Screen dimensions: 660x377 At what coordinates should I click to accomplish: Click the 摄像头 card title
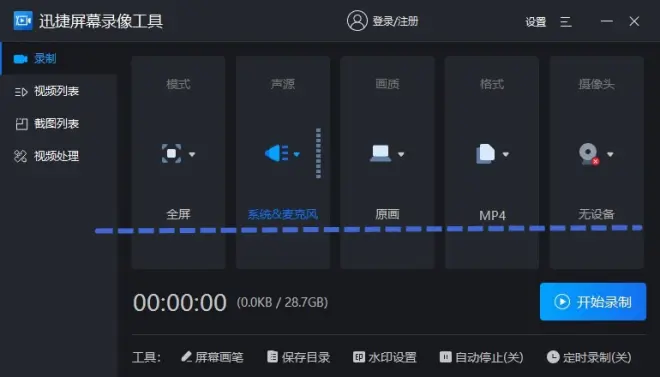click(596, 84)
